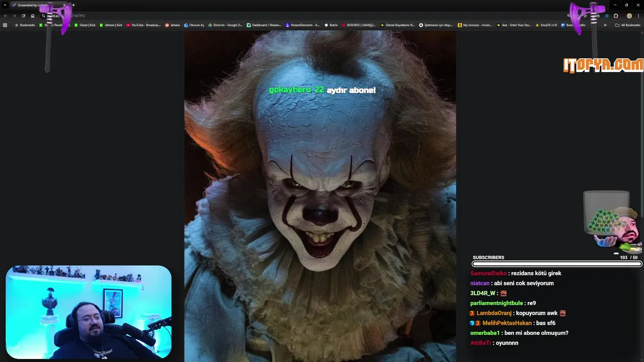Click parliamentnightbule's re9 message
Image resolution: width=644 pixels, height=362 pixels.
503,303
